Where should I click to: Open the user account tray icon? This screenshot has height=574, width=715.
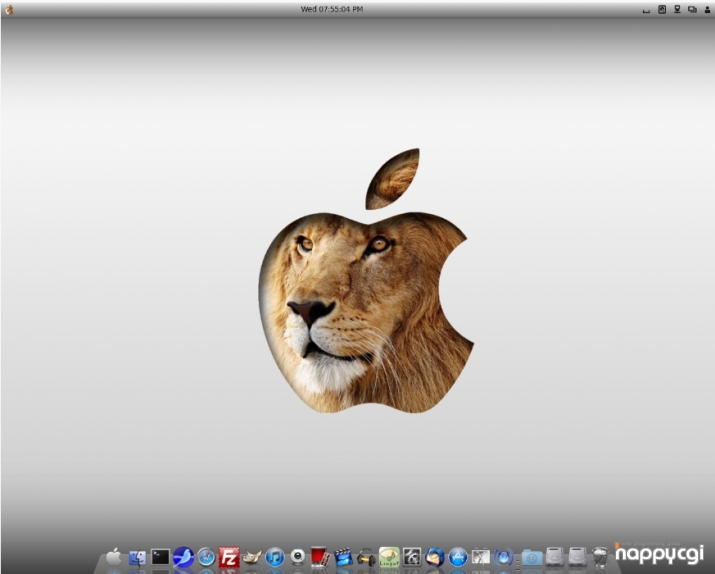(x=707, y=10)
